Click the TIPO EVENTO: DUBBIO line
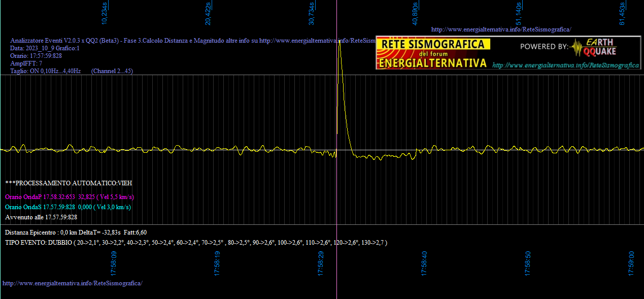This screenshot has width=644, height=299. [x=196, y=243]
